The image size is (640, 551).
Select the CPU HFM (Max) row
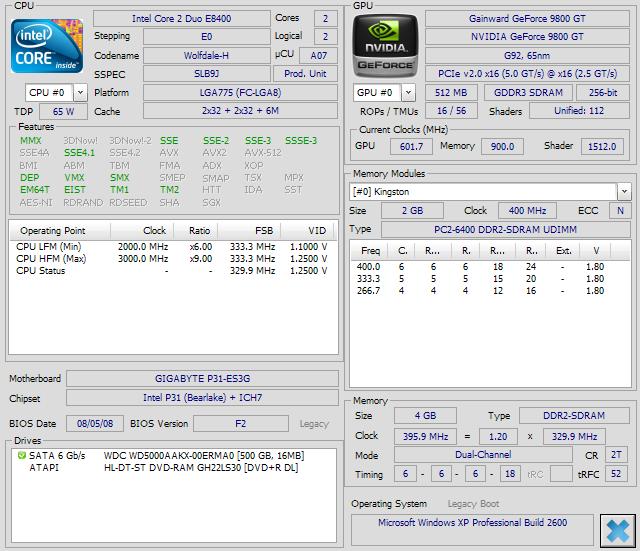(172, 259)
